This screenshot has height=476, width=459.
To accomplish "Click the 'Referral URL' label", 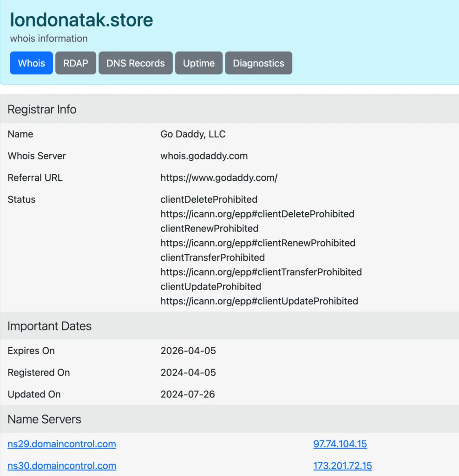I will click(x=35, y=178).
